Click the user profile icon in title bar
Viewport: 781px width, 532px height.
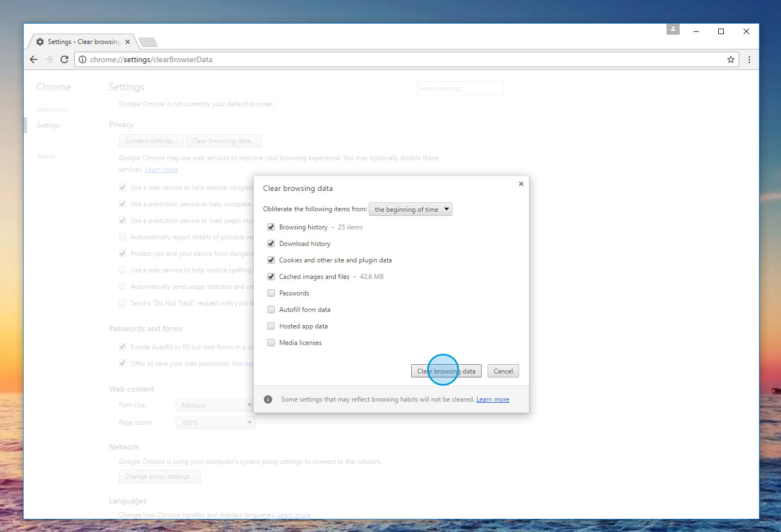673,29
